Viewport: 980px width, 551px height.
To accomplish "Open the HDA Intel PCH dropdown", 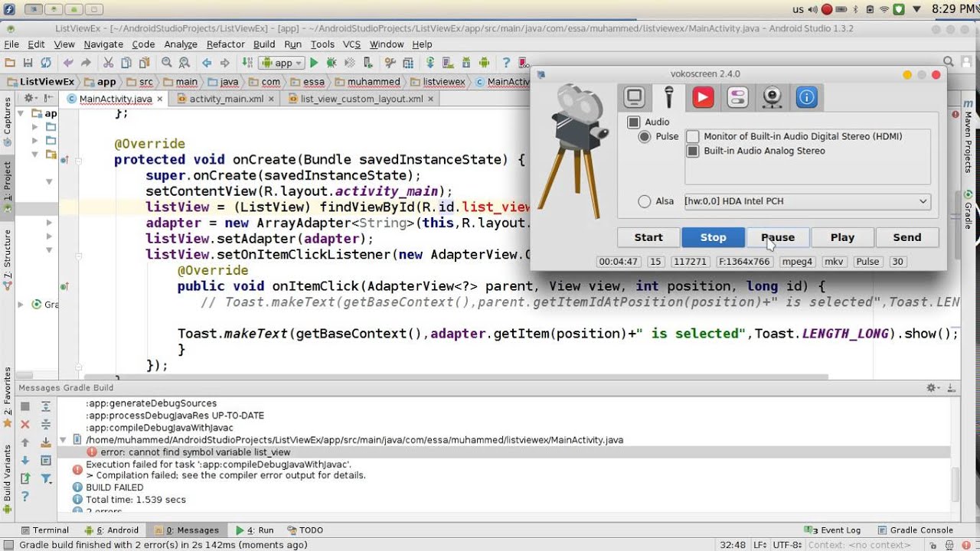I will (807, 201).
